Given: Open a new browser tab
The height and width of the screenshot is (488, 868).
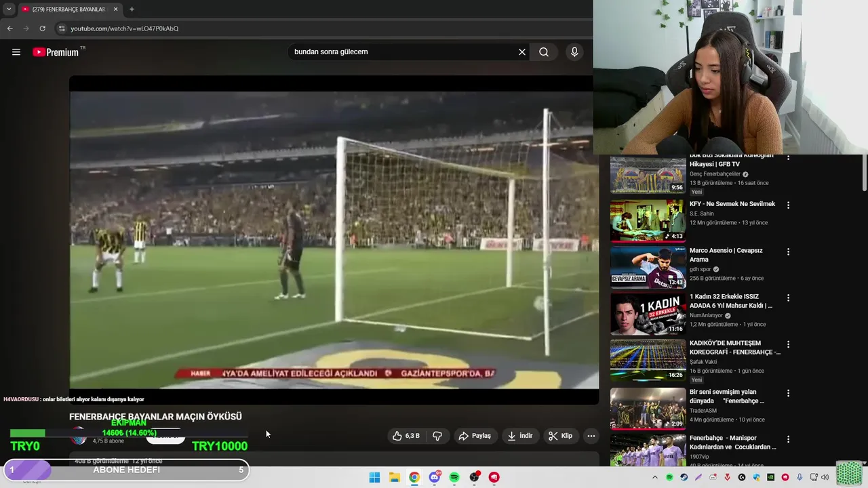Looking at the screenshot, I should pyautogui.click(x=132, y=9).
